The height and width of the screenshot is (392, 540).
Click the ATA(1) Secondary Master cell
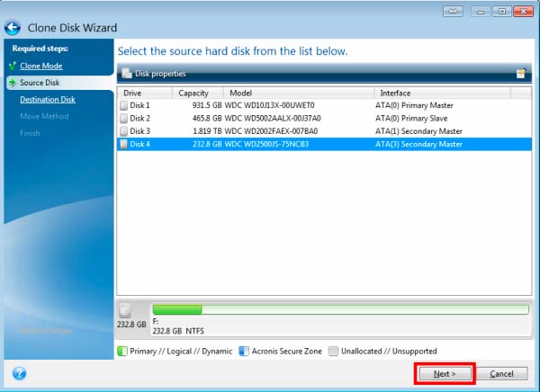[x=418, y=131]
